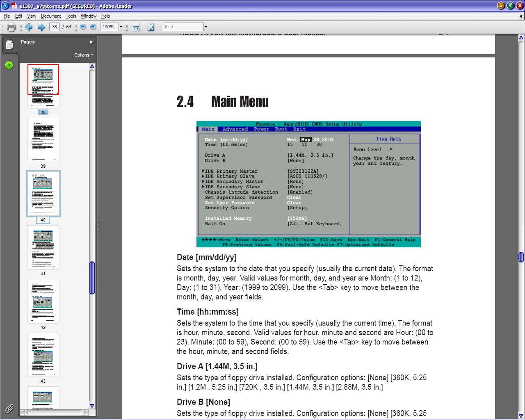Click the BIOS setup screenshot image
This screenshot has width=525, height=420.
coord(308,184)
